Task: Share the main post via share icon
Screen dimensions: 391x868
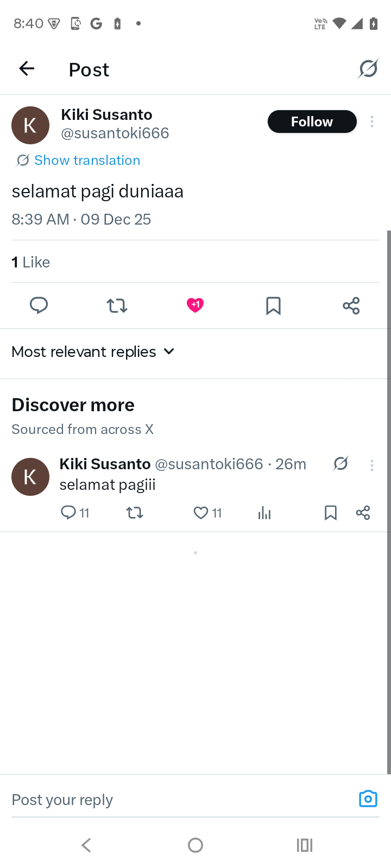Action: pos(351,305)
